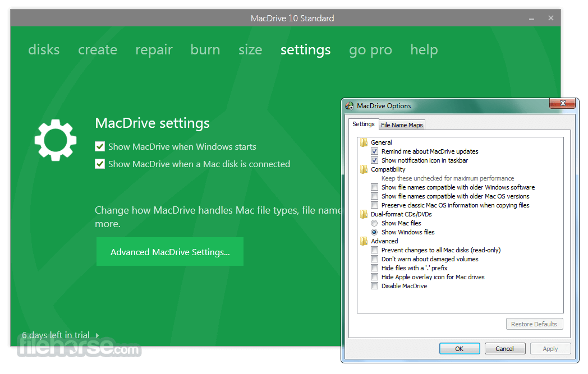Screen dimensions: 588x374
Task: Open Advanced MacDrive Settings
Action: [x=170, y=252]
